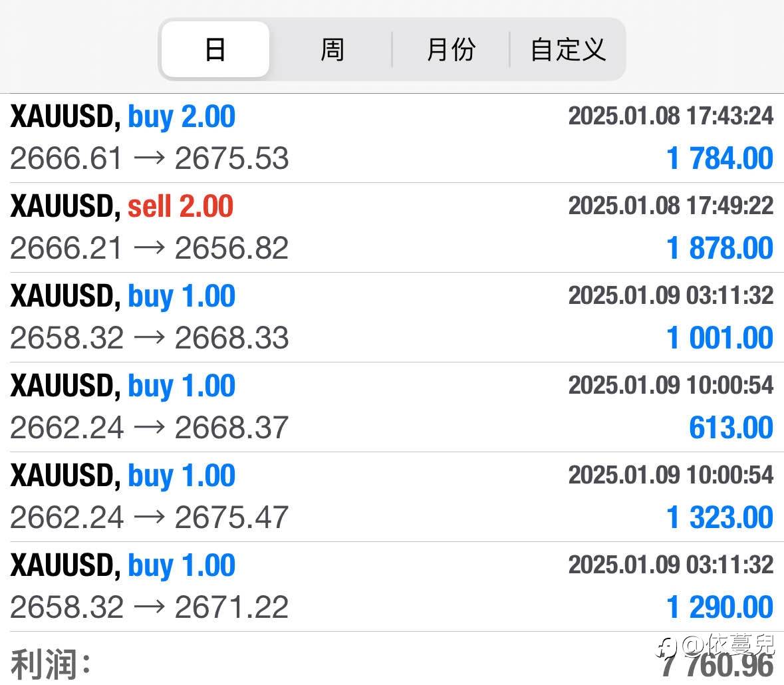This screenshot has width=784, height=685.
Task: Tap the 1 001.00 profit value
Action: (x=719, y=339)
